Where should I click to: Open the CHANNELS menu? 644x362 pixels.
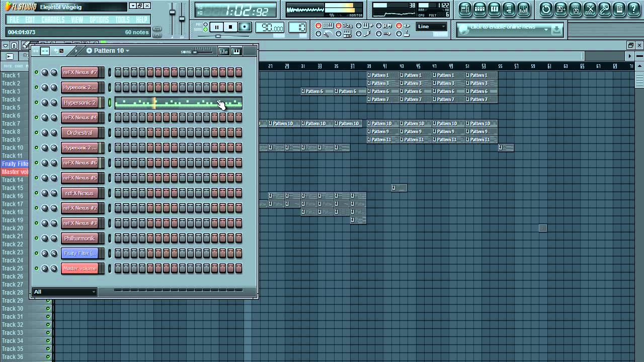tap(53, 20)
